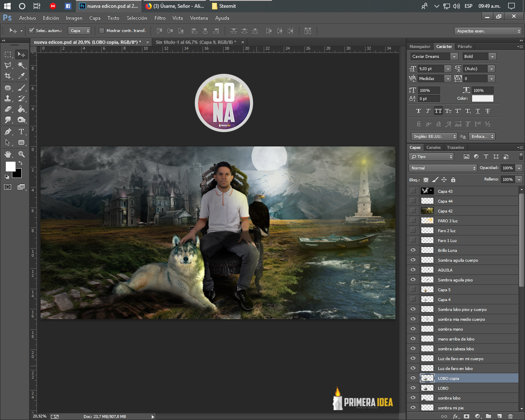Select the Hand tool
The width and height of the screenshot is (525, 420).
click(8, 154)
